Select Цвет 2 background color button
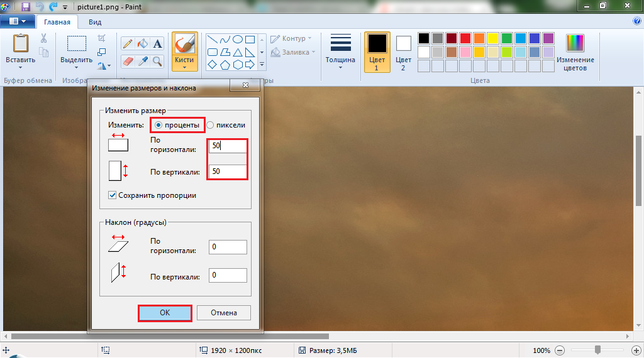The height and width of the screenshot is (358, 644). [403, 53]
